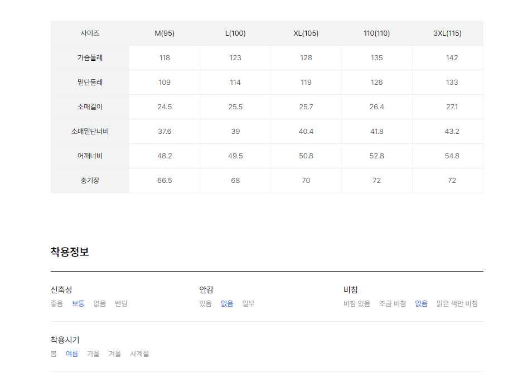Choose '일부' under 안감

pyautogui.click(x=248, y=303)
